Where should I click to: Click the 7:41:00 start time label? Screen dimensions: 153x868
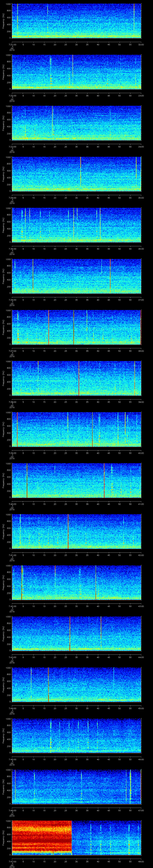[x=12, y=555]
